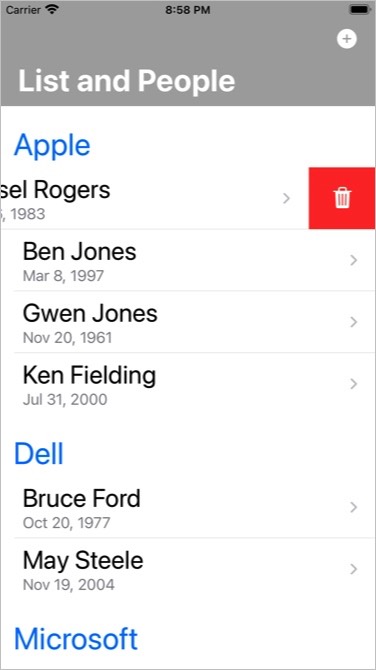
Task: Tap chevron beside Bruce Ford
Action: (x=353, y=507)
